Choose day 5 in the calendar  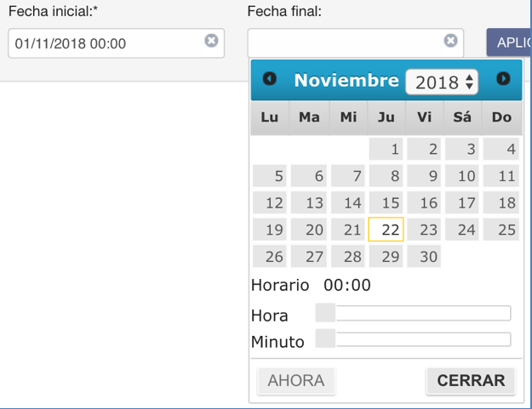(x=270, y=176)
